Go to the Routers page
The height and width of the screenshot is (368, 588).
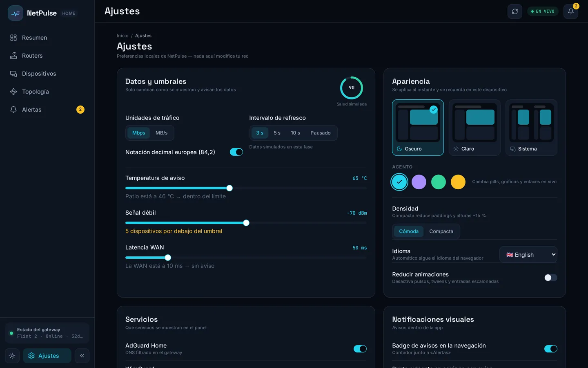pyautogui.click(x=47, y=56)
